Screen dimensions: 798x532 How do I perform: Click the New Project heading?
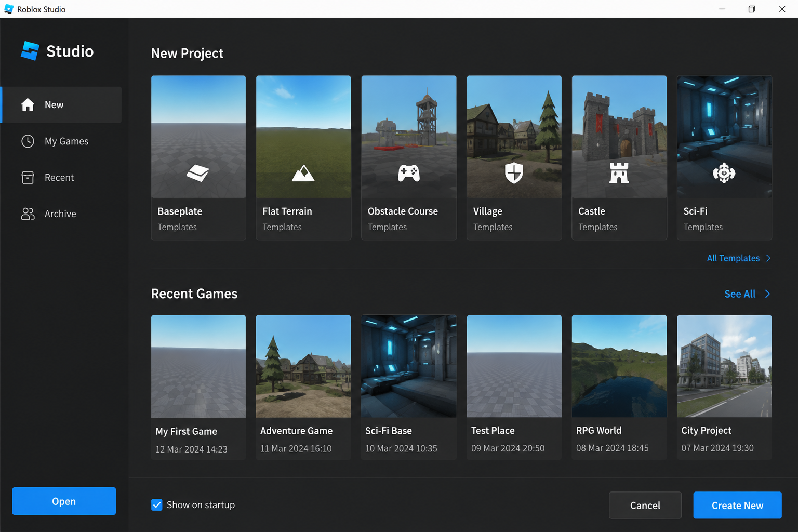(x=187, y=54)
